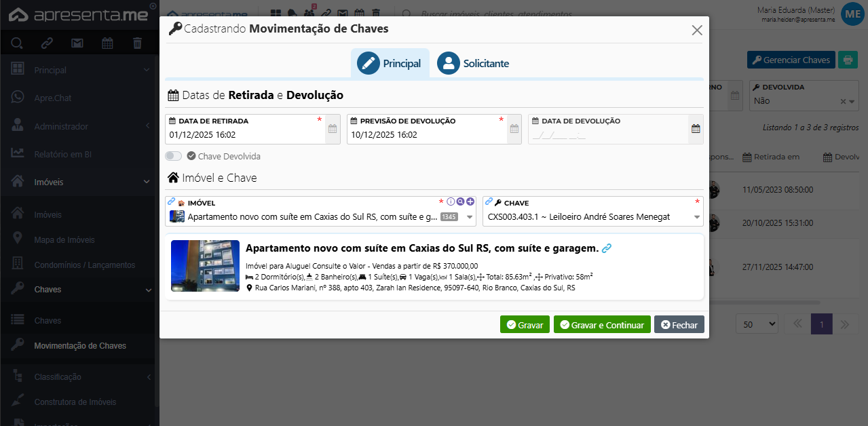Image resolution: width=868 pixels, height=426 pixels.
Task: Click the trash icon in the dark sidebar
Action: 137,43
